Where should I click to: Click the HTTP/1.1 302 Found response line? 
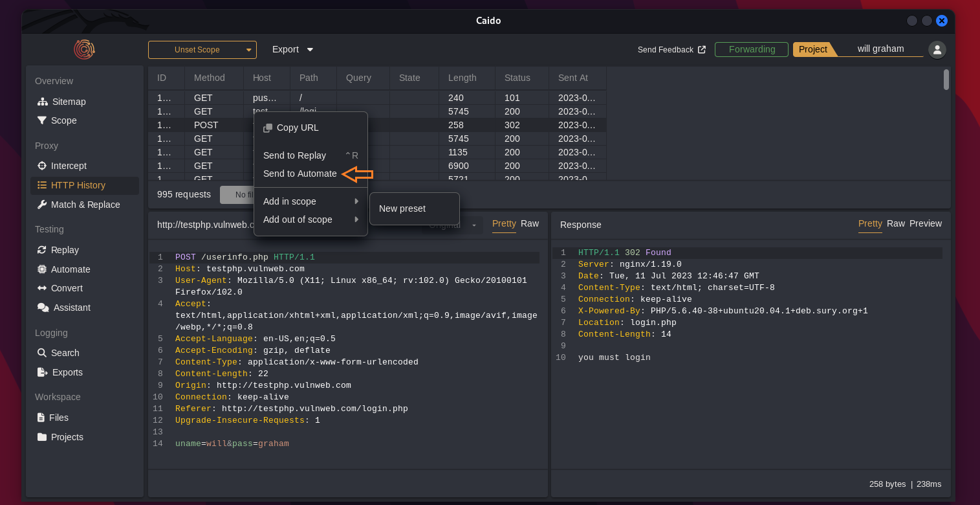(624, 252)
